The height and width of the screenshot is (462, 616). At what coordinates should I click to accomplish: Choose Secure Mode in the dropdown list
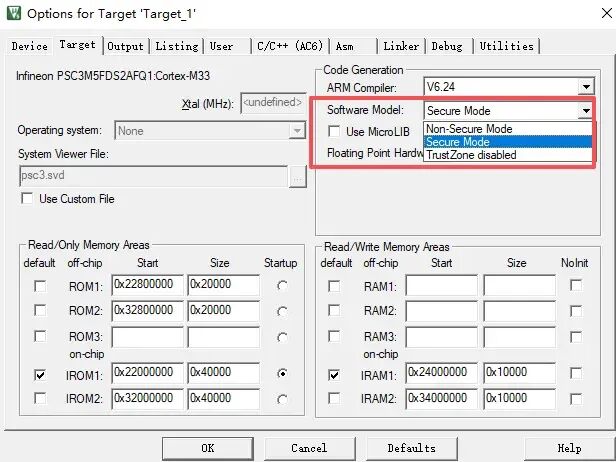point(508,142)
